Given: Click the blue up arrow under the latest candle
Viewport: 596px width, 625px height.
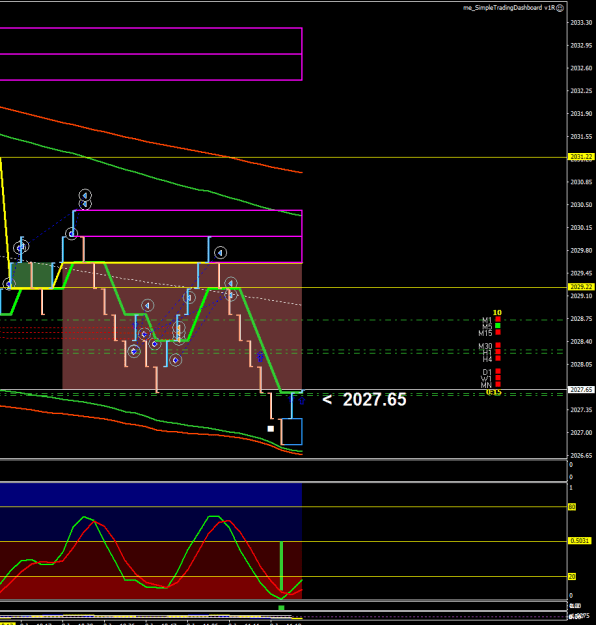Looking at the screenshot, I should click(302, 401).
